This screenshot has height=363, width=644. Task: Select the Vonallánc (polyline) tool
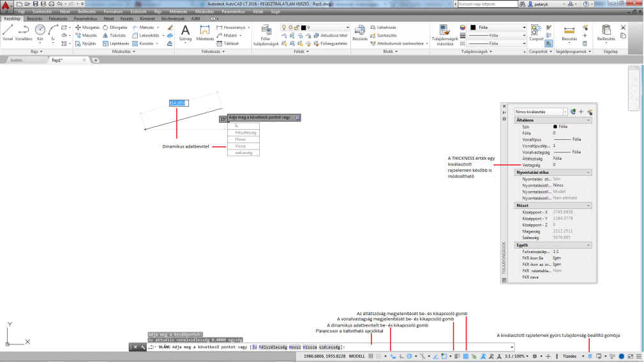pyautogui.click(x=24, y=33)
